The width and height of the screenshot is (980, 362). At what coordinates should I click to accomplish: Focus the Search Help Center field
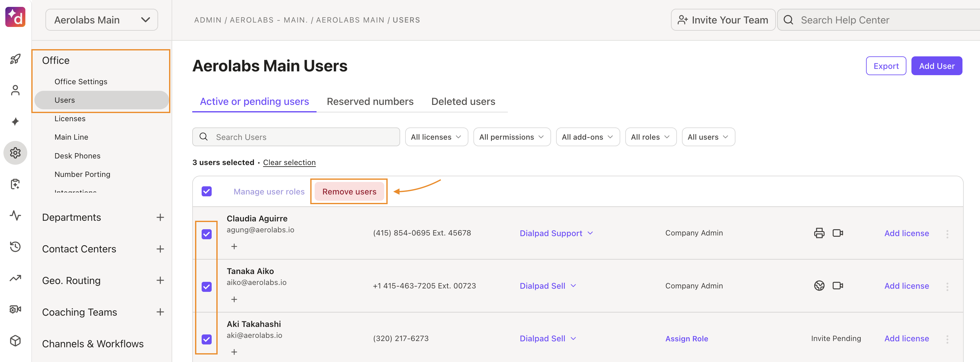[879, 20]
